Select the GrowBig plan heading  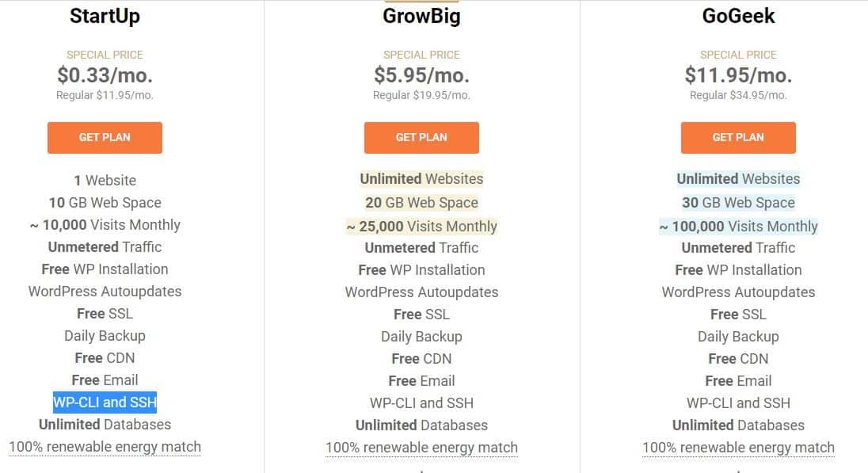point(421,16)
